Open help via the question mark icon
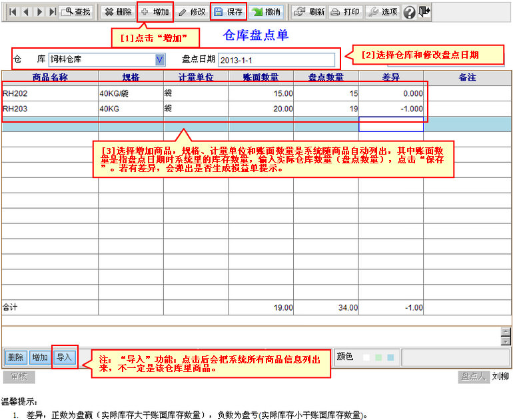The height and width of the screenshot is (420, 513). pyautogui.click(x=409, y=12)
